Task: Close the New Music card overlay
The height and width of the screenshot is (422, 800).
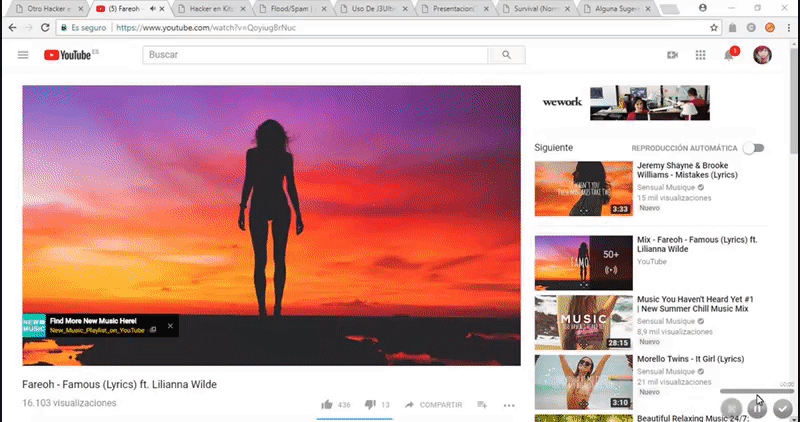Action: point(170,325)
